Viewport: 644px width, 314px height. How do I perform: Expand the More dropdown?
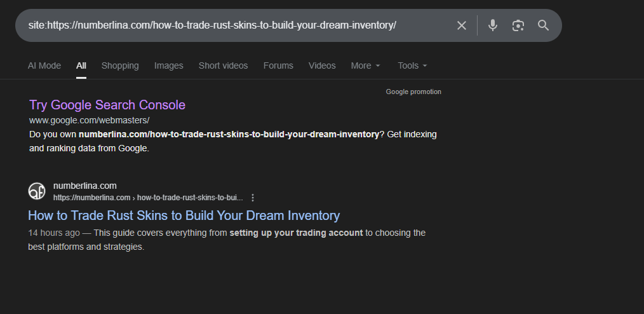click(365, 65)
